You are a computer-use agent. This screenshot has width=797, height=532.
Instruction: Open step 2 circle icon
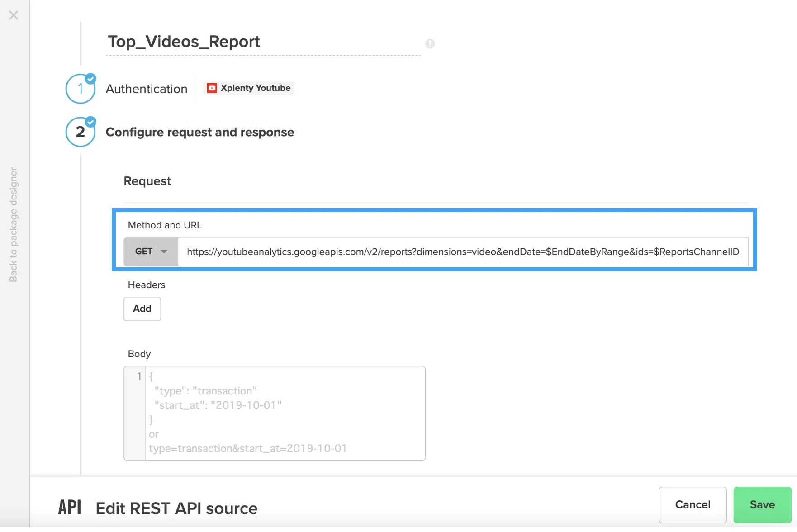pyautogui.click(x=81, y=132)
